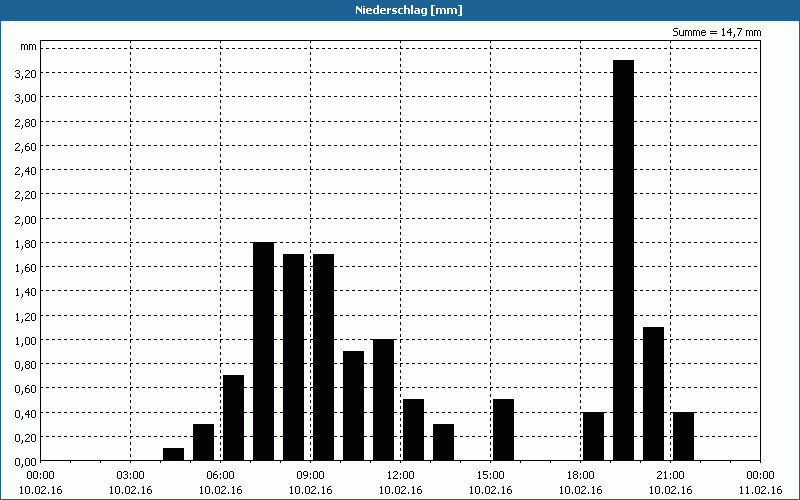Viewport: 800px width, 500px height.
Task: Select the 1,10 mm bar before 21:00
Action: click(654, 394)
